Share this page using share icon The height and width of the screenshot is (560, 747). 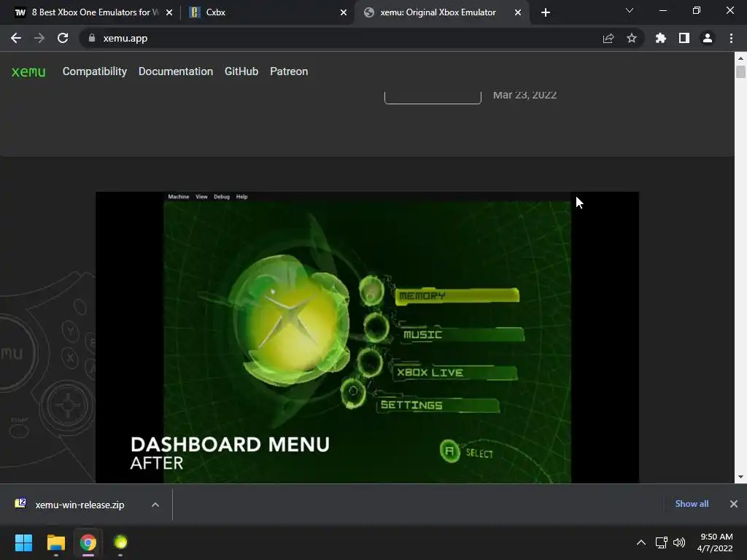click(x=608, y=38)
